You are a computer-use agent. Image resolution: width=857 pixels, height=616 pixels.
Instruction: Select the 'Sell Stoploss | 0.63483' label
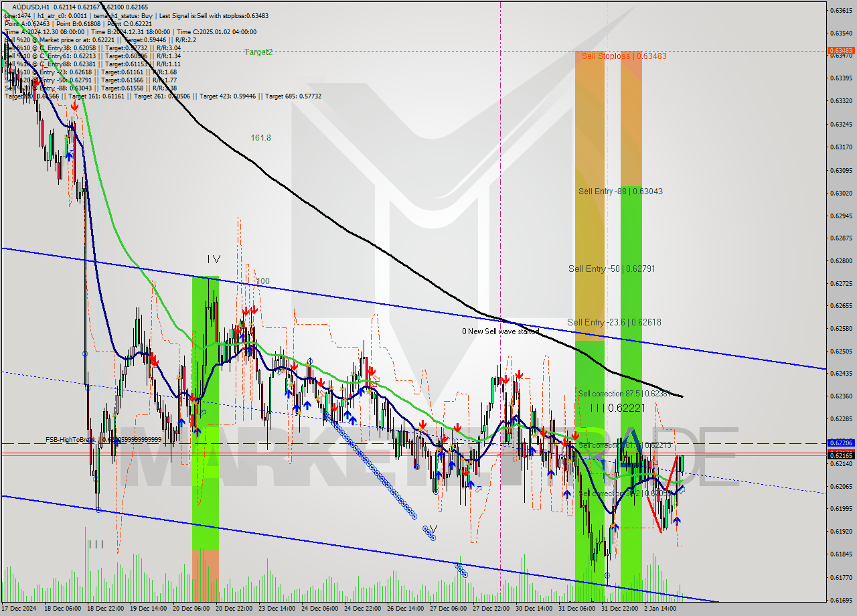(624, 56)
